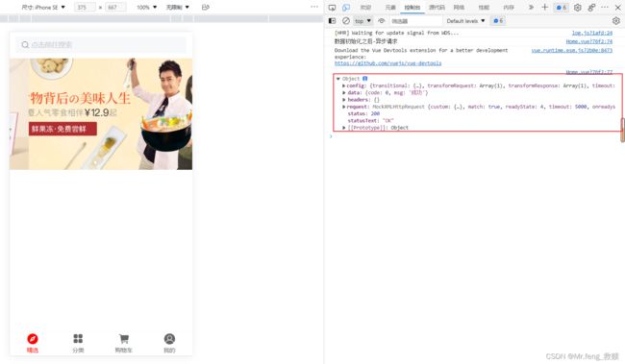Click the app's search box

coord(101,44)
